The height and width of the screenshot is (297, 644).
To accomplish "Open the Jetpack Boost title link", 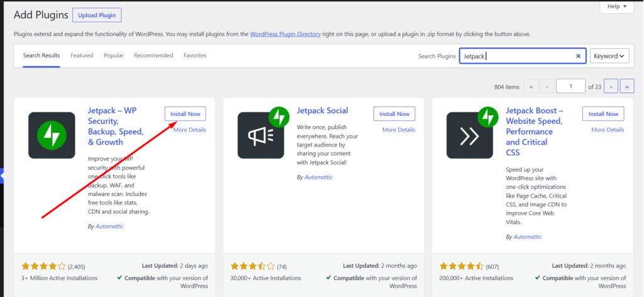I will [535, 132].
